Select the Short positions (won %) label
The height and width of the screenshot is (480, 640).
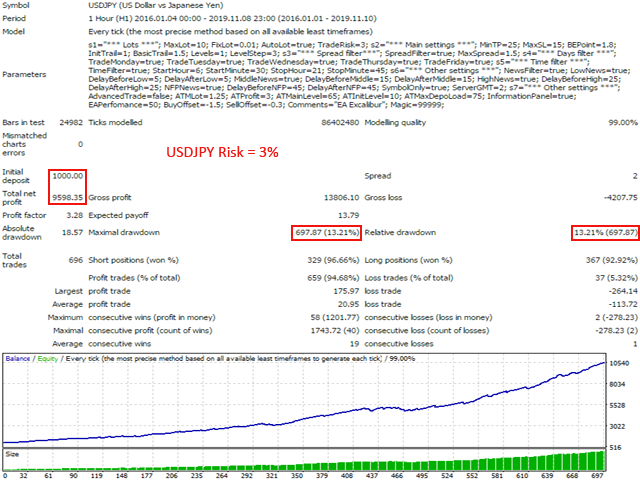(x=133, y=260)
